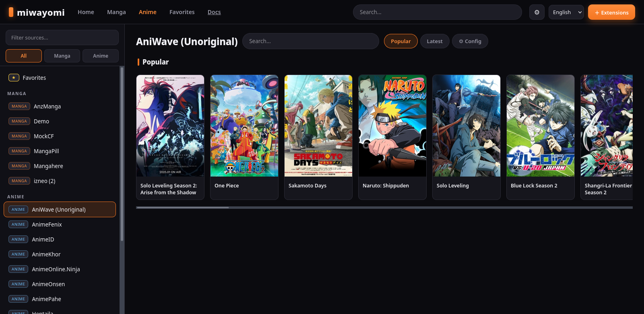Open settings via the gear icon
644x314 pixels.
coord(537,12)
